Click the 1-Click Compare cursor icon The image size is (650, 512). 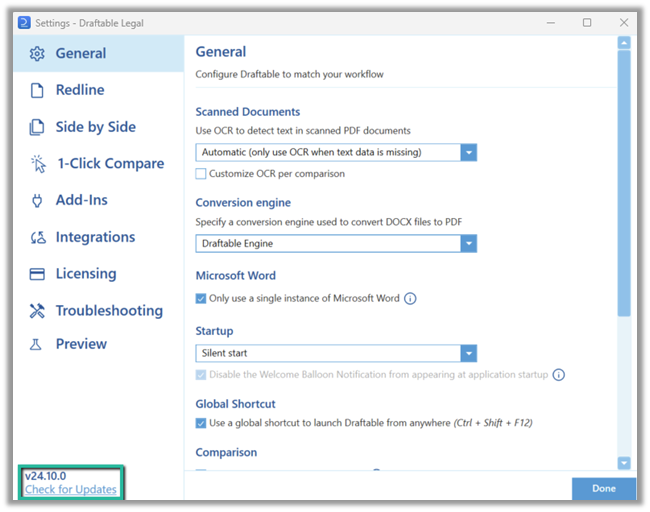[x=38, y=164]
